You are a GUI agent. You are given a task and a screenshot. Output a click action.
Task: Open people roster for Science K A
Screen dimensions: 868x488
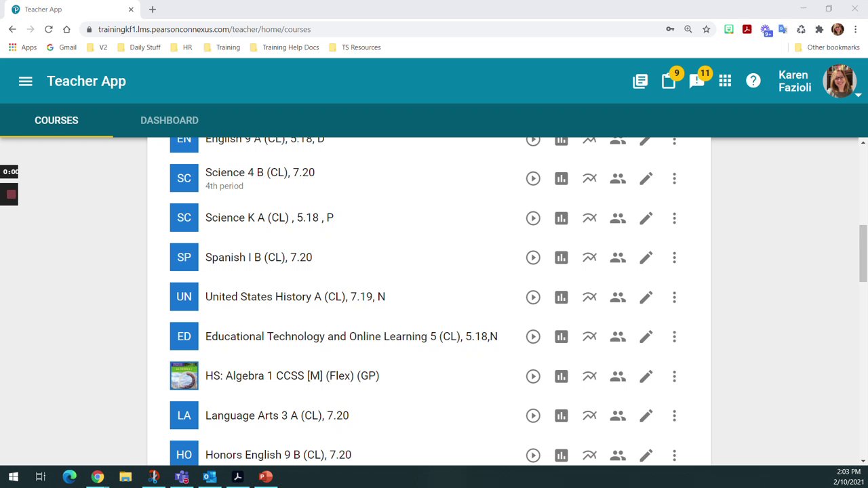(617, 218)
